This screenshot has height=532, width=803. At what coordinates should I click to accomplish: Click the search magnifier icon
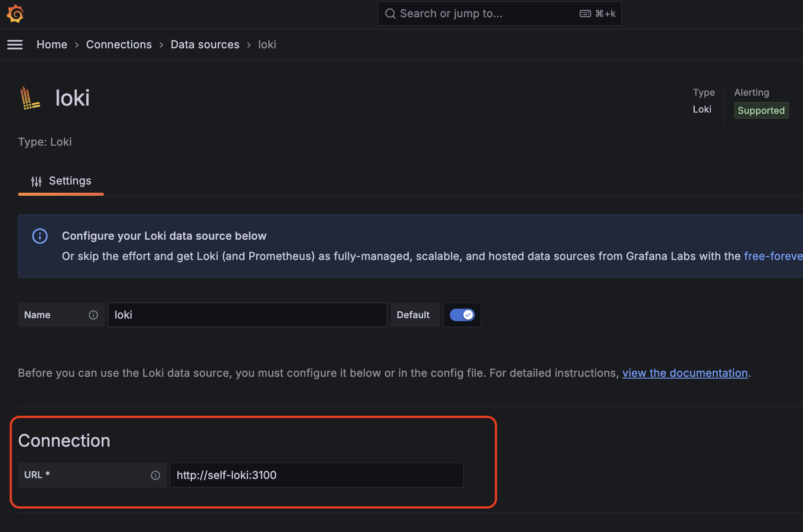[390, 14]
